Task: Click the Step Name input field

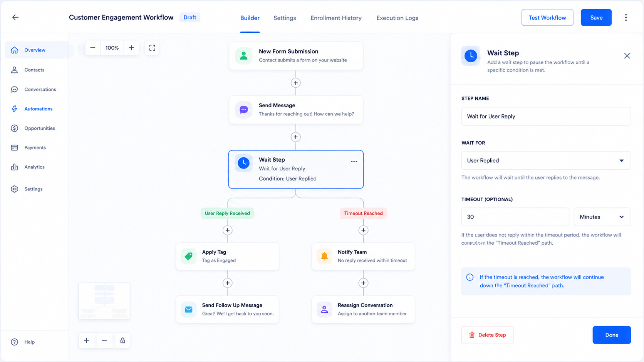Action: point(546,116)
